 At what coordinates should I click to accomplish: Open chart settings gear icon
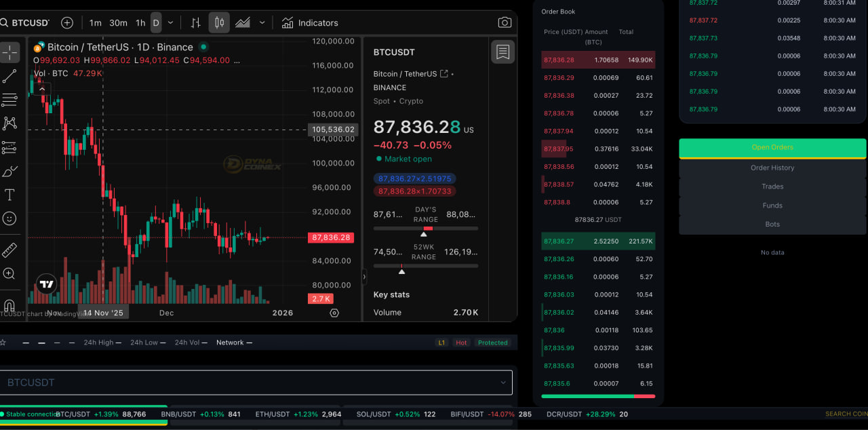coord(334,313)
